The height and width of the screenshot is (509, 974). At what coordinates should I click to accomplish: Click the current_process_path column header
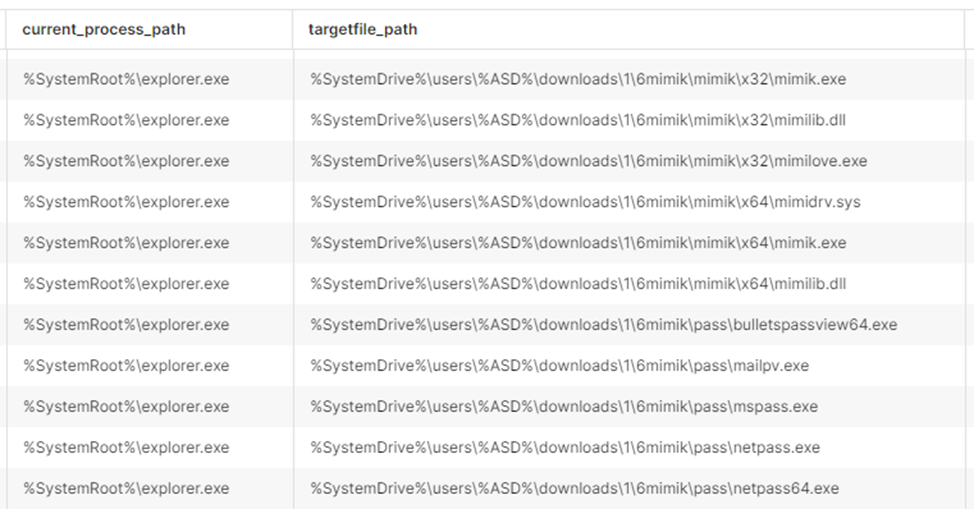(x=104, y=30)
